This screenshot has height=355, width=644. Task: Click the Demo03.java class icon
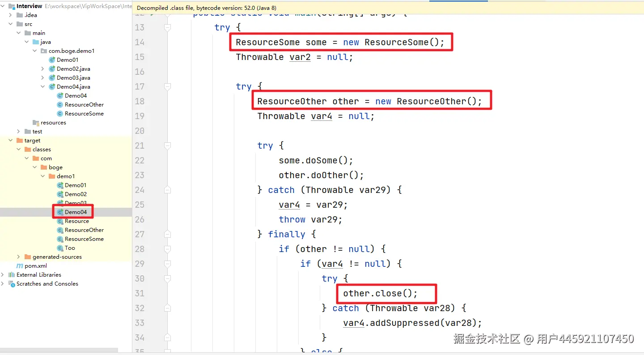[52, 78]
